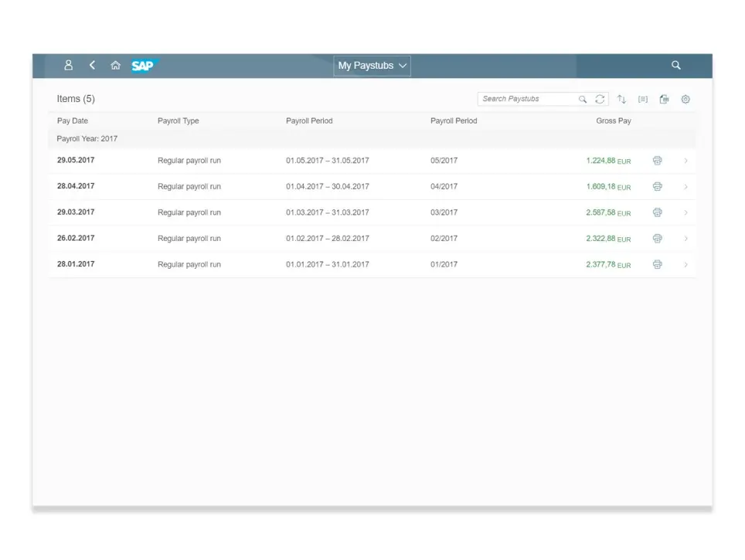Click the Gross Pay column header

point(614,120)
